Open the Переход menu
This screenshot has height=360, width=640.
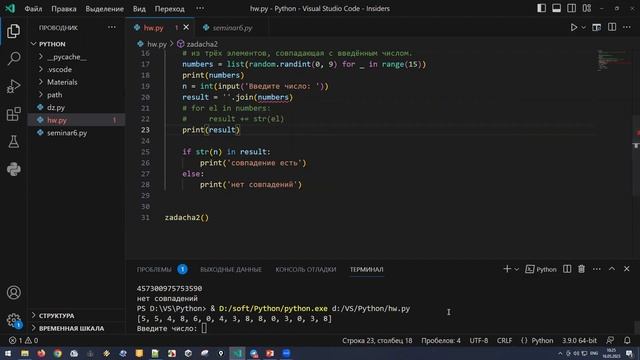[x=169, y=9]
